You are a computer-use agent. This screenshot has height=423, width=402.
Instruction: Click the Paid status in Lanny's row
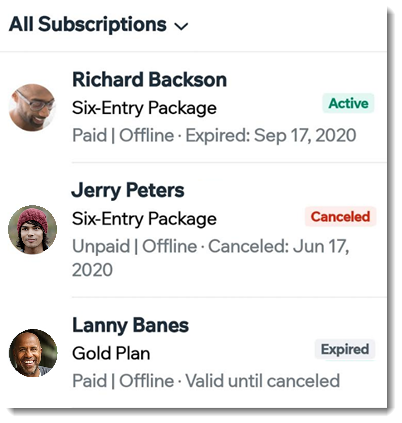tap(90, 381)
